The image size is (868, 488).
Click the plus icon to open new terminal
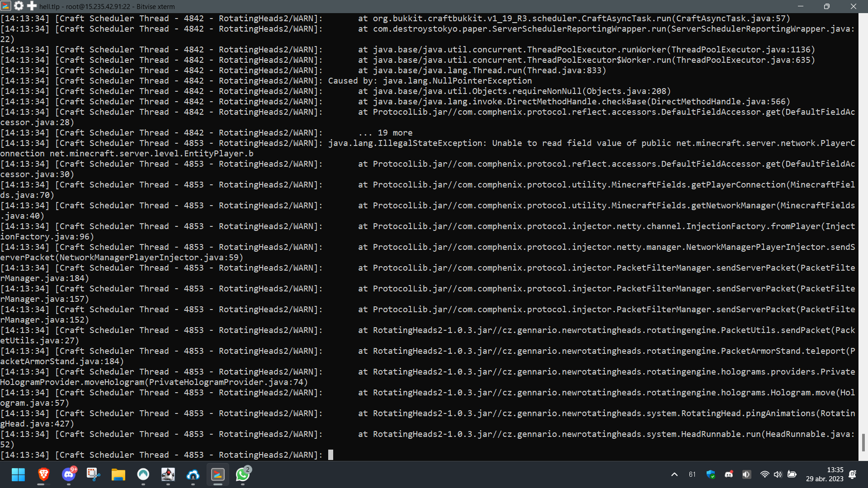coord(32,6)
